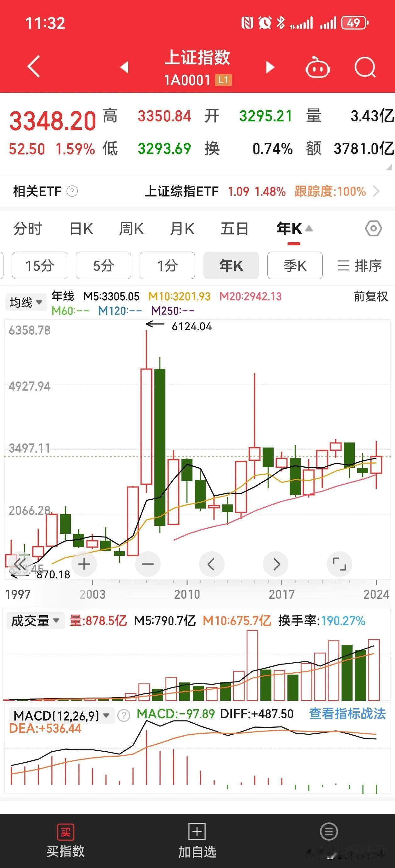
Task: Tap the NFC icon in status bar
Action: point(247,23)
